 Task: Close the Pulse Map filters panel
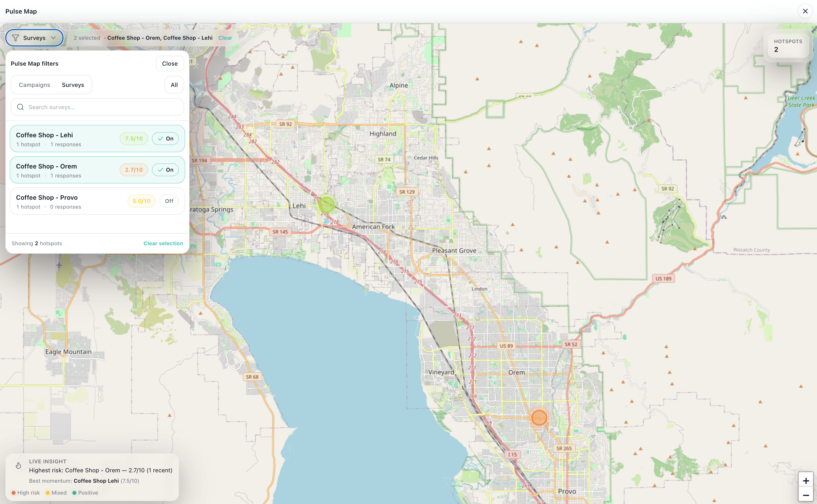pos(170,63)
